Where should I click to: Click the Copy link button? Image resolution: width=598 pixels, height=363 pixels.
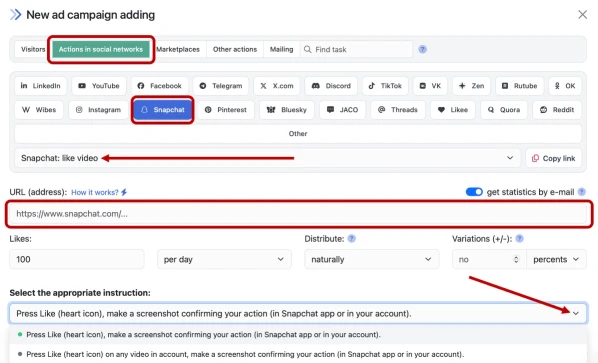tap(554, 158)
